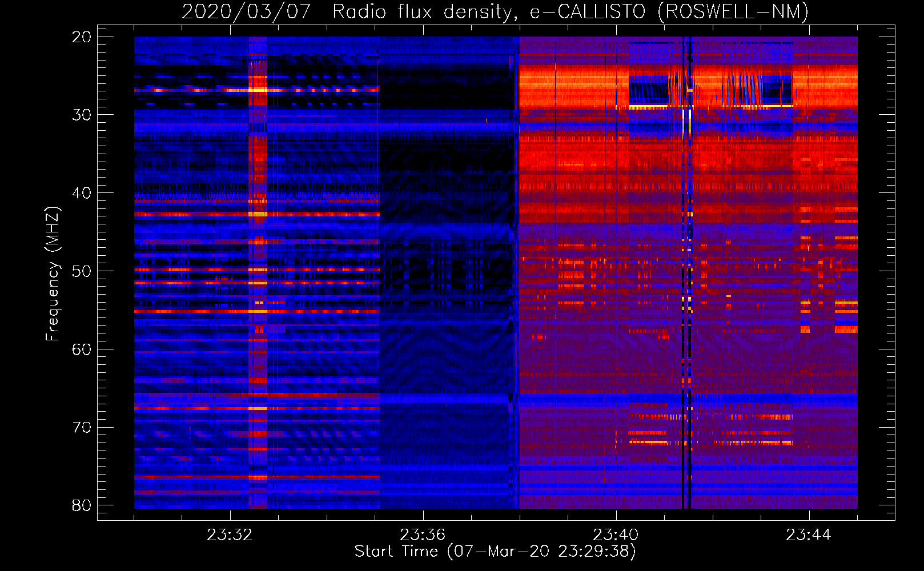This screenshot has height=571, width=924.
Task: Click the 50 frequency tick label
Action: [x=82, y=271]
